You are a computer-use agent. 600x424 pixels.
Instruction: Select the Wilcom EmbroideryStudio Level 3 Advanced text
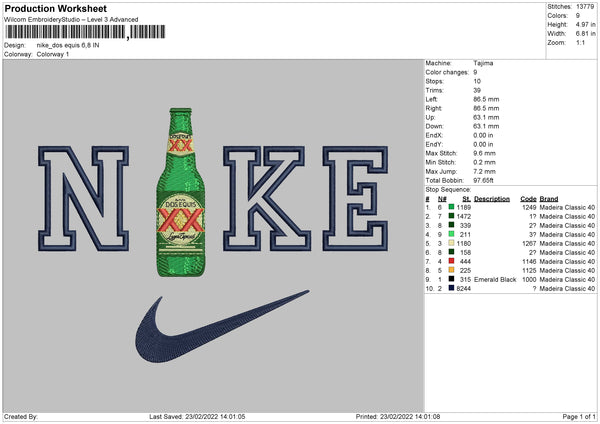tap(71, 20)
